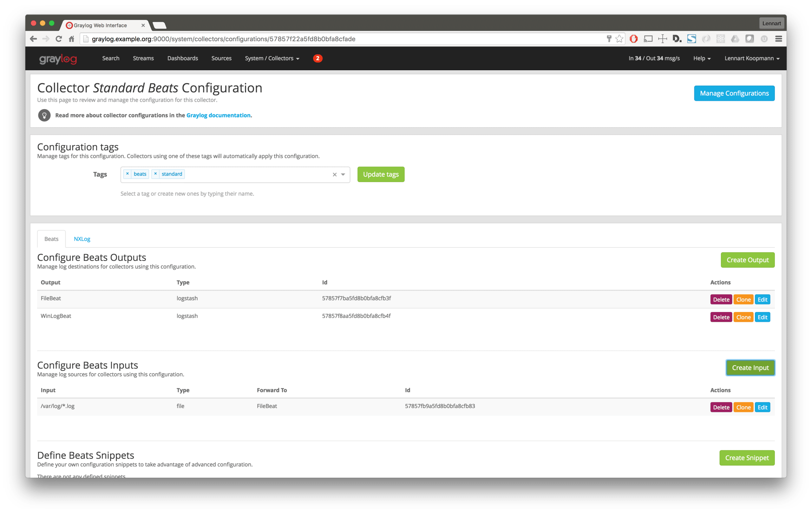Viewport: 812px width, 514px height.
Task: Expand the Tags dropdown arrow
Action: click(343, 175)
